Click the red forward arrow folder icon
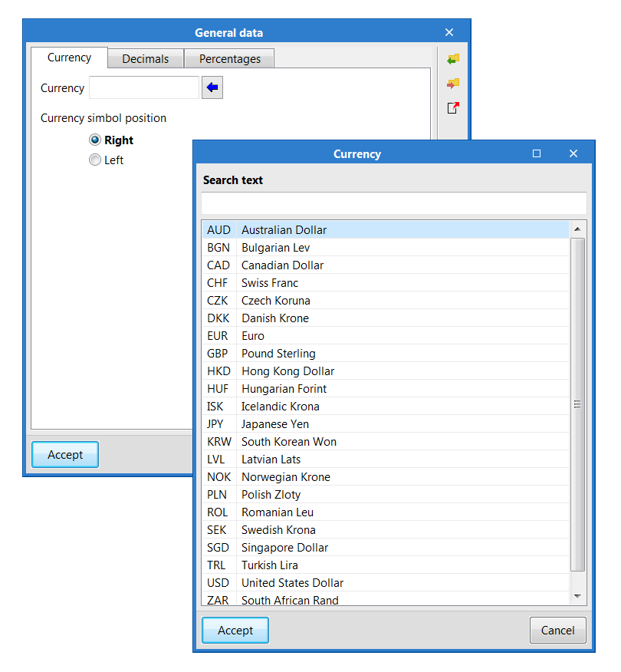 point(452,83)
